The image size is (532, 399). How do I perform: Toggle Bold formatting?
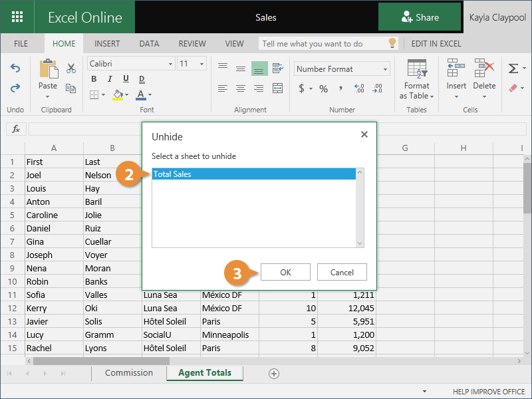coord(94,79)
